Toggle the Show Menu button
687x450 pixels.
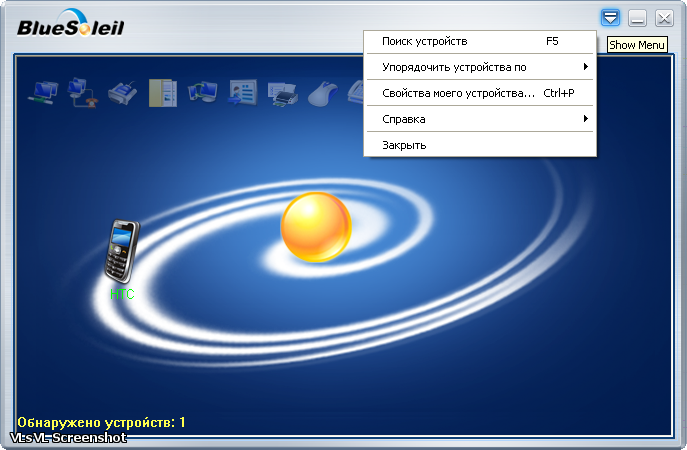pos(610,18)
